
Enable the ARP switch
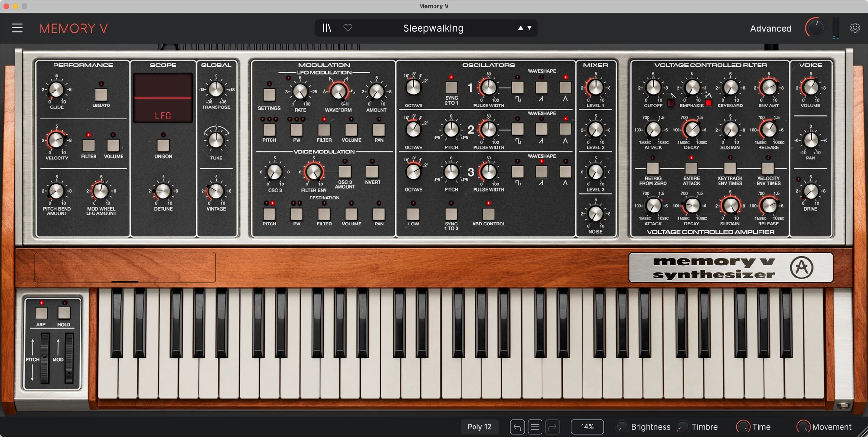41,313
